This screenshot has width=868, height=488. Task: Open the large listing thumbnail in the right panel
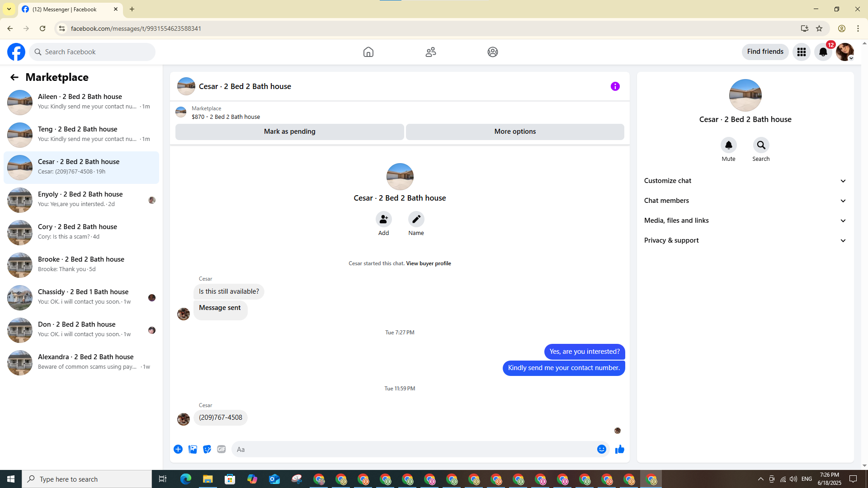[745, 95]
